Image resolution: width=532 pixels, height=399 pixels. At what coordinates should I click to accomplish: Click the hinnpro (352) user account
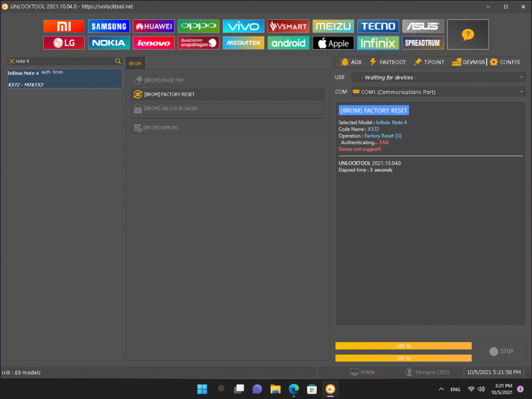coord(427,373)
